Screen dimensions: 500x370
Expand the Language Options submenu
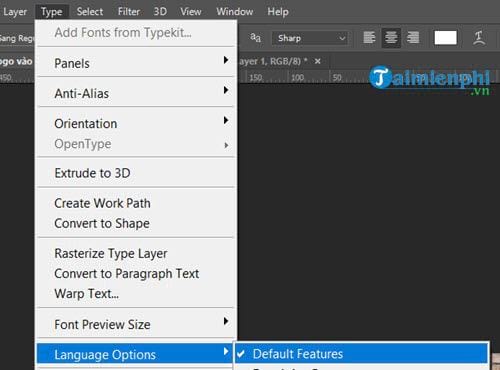click(x=135, y=354)
